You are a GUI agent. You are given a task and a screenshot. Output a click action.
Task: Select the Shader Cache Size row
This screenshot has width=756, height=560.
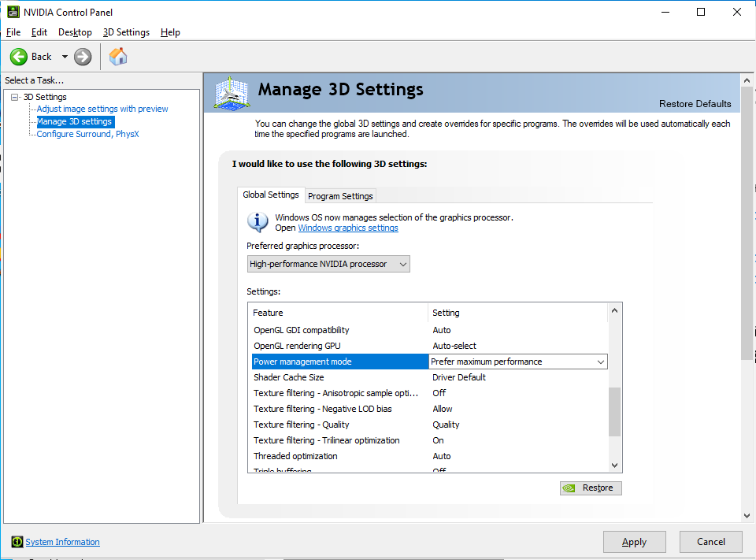tap(430, 377)
